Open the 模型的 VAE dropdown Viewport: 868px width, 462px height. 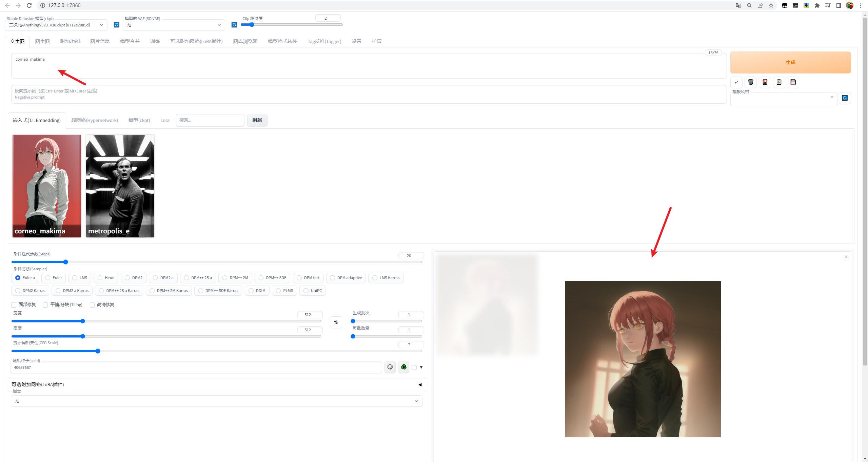click(x=174, y=25)
